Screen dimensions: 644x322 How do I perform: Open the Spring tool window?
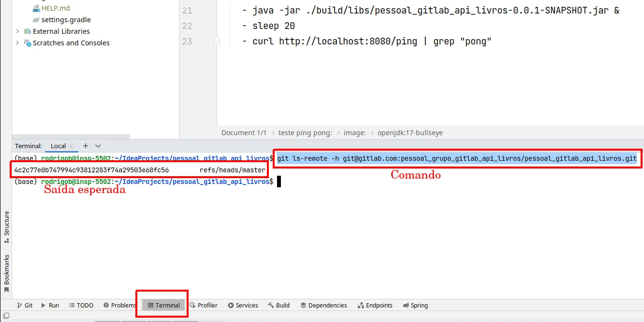point(415,305)
